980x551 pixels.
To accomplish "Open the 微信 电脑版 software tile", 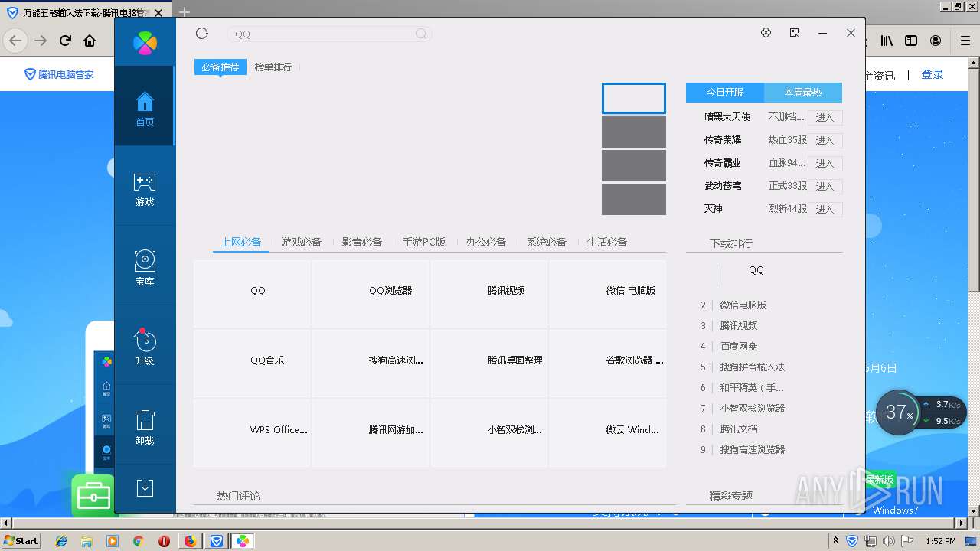I will (x=608, y=294).
